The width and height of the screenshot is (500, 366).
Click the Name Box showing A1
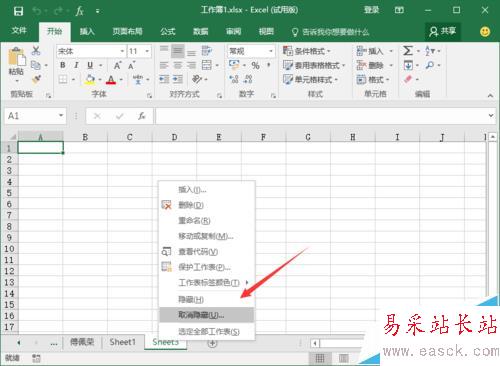[x=35, y=116]
